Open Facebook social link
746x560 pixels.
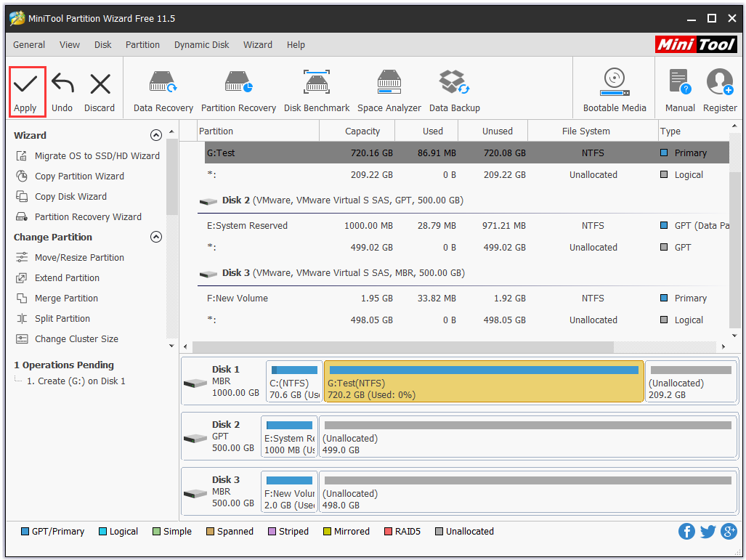(x=686, y=531)
